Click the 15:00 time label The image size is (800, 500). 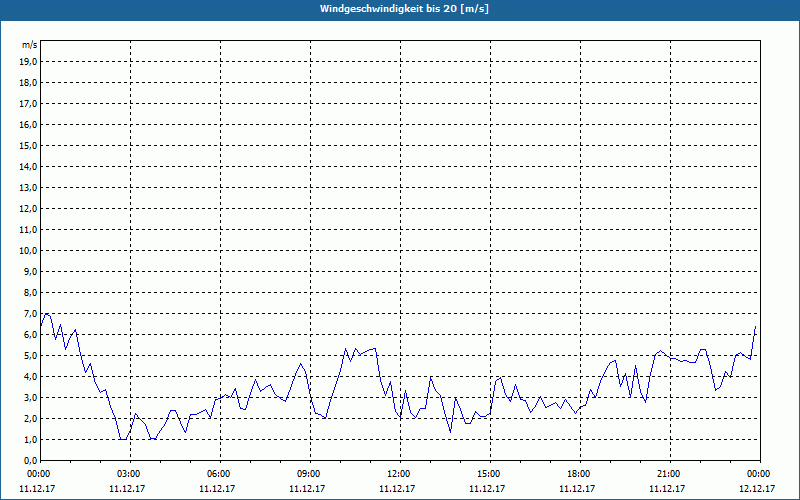pyautogui.click(x=490, y=474)
